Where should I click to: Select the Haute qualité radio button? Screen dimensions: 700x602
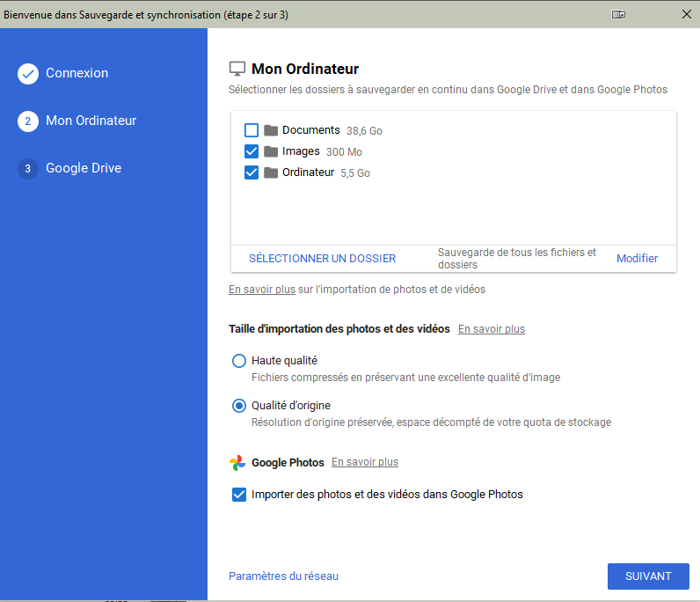[x=239, y=361]
